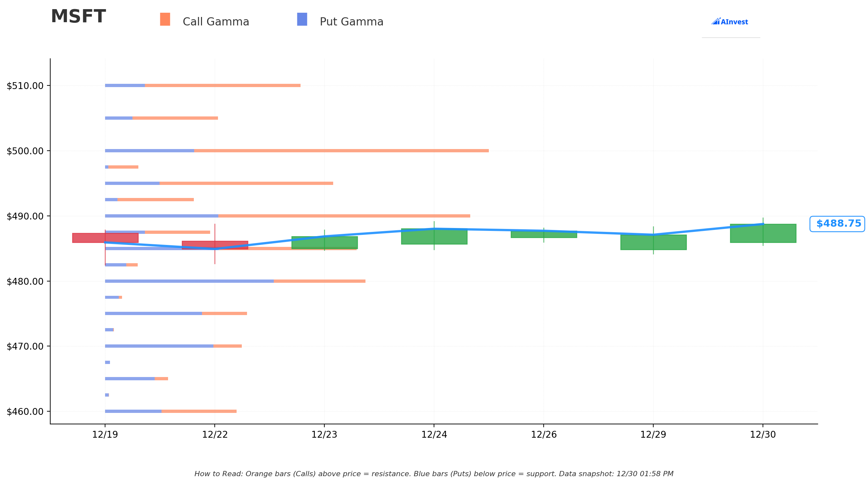Click the orange call gamma bar at $480
Screen dimensions: 868x484
(x=320, y=281)
